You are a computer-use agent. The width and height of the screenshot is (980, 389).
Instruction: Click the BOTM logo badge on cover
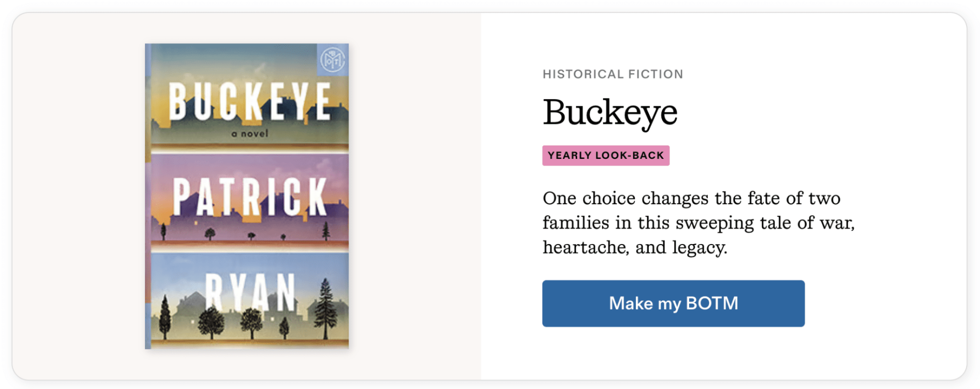coord(332,60)
